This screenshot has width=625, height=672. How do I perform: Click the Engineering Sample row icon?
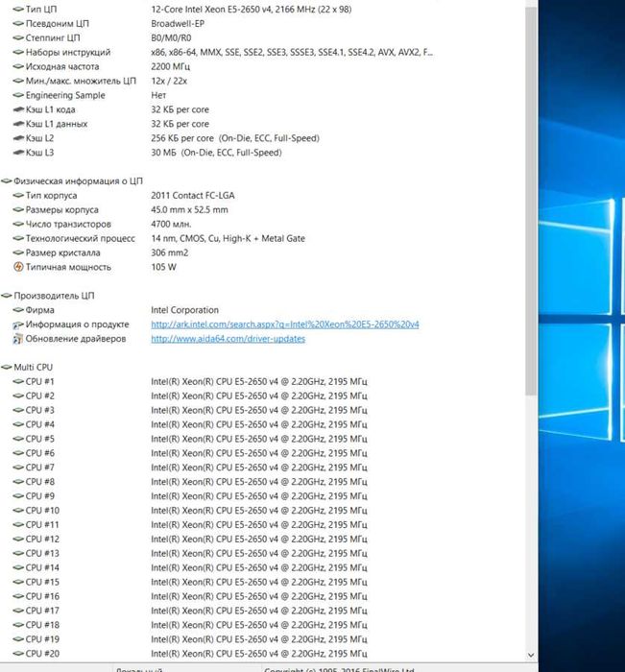[18, 95]
